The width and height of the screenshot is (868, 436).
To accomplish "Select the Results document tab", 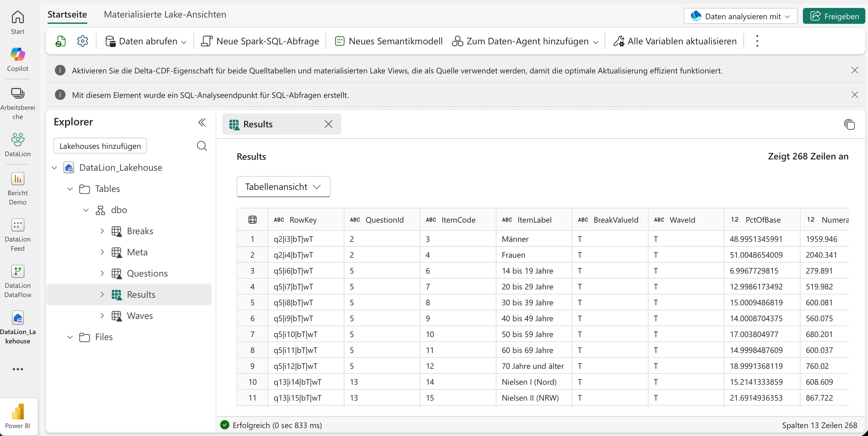I will click(x=281, y=124).
